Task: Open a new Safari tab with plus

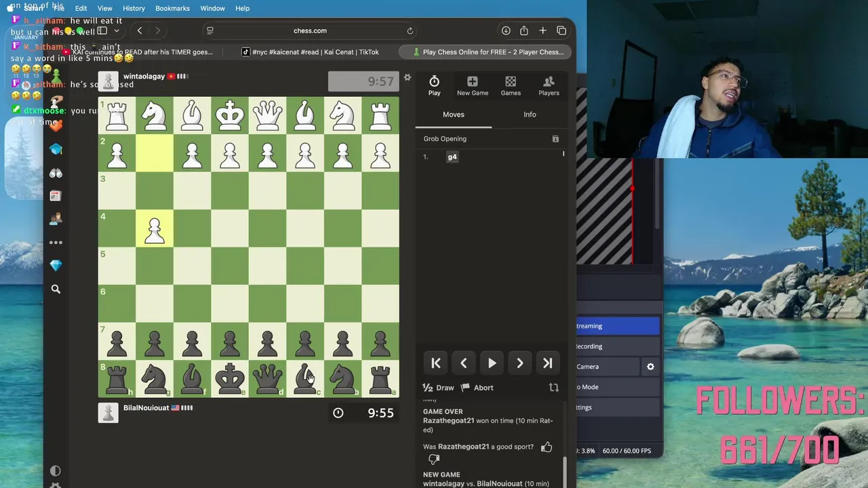Action: point(542,30)
